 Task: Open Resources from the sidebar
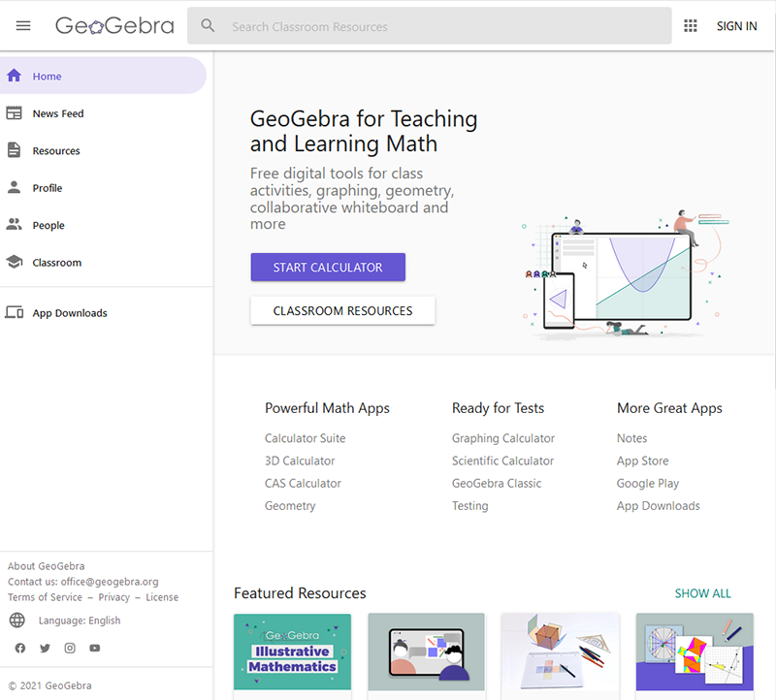tap(16, 150)
